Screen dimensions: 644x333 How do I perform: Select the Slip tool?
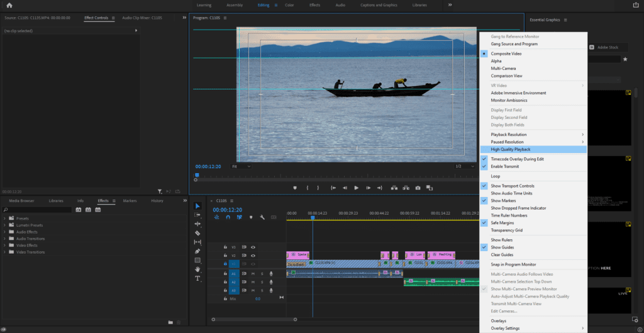pos(197,242)
